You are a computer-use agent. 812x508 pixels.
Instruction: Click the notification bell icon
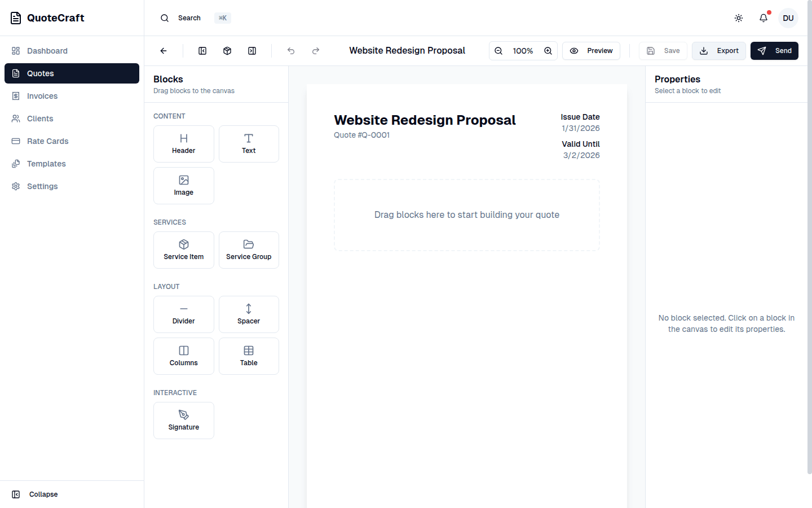[763, 17]
